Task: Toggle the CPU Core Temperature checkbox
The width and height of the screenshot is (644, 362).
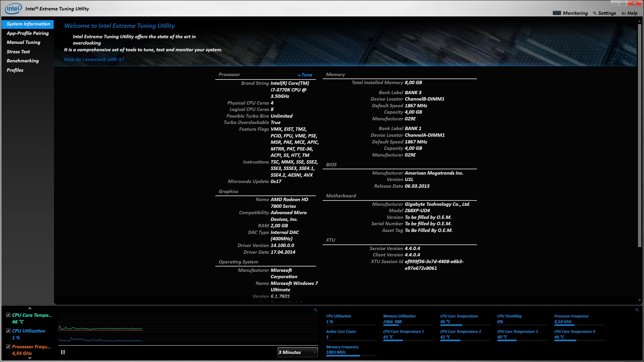Action: click(8, 315)
